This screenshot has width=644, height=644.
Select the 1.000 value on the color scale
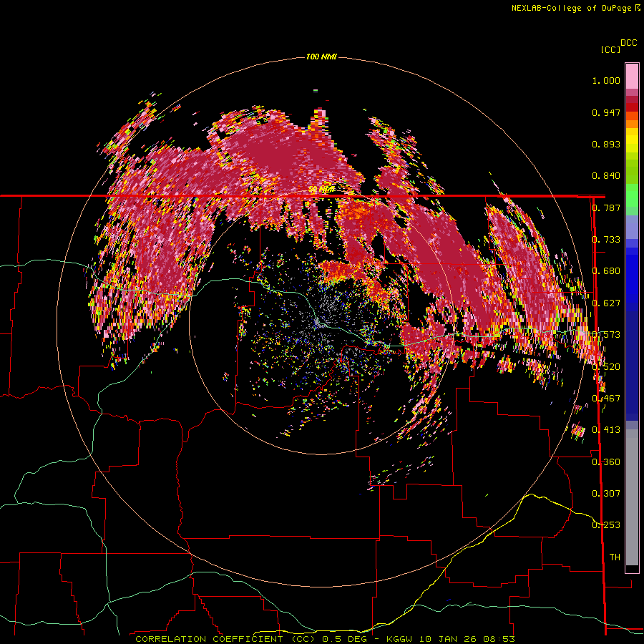point(606,80)
